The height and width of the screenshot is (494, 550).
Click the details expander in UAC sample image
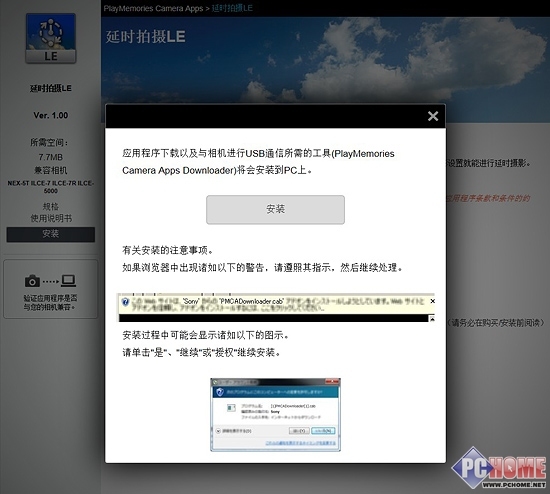point(218,431)
